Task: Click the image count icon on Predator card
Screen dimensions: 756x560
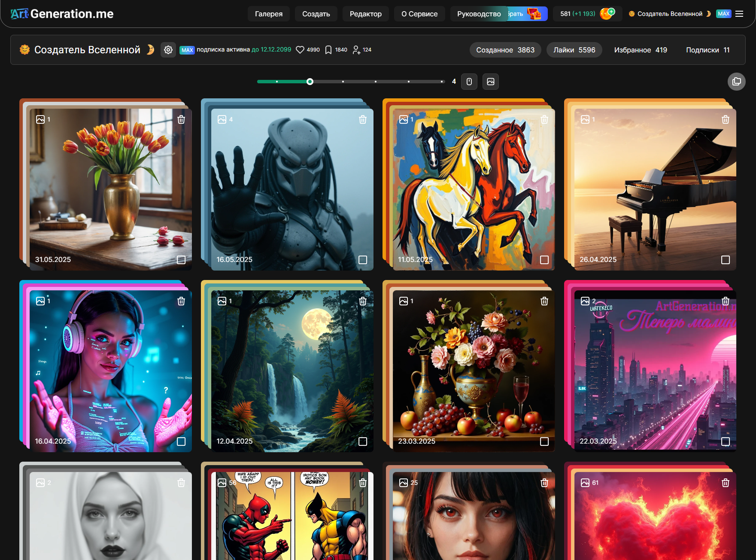Action: pos(222,119)
